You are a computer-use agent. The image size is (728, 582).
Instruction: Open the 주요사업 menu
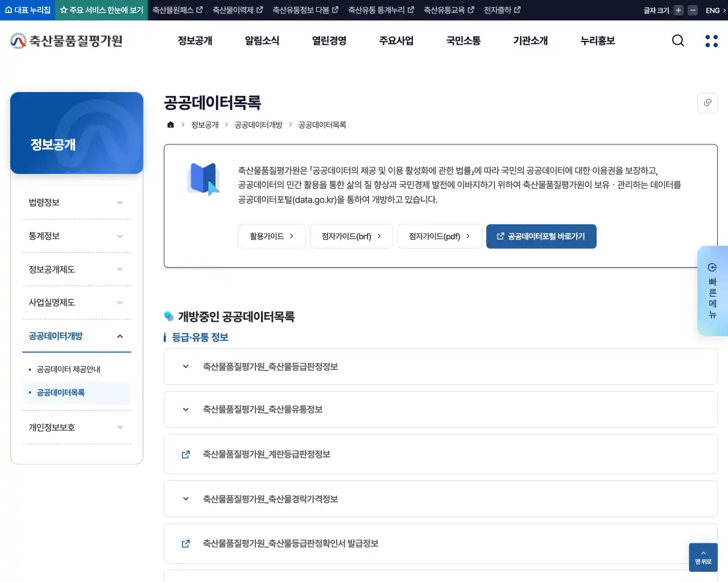[396, 40]
